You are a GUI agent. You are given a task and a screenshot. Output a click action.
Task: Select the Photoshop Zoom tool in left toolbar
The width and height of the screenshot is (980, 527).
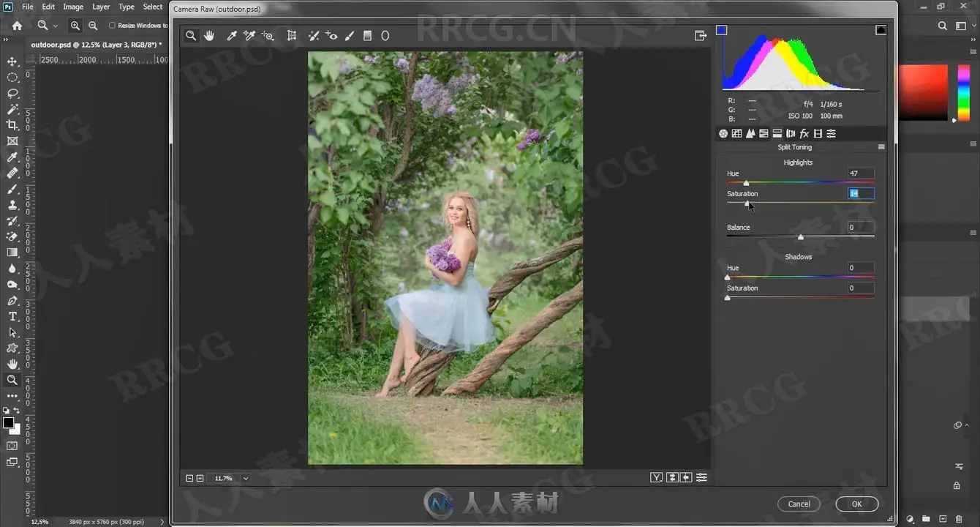(12, 380)
